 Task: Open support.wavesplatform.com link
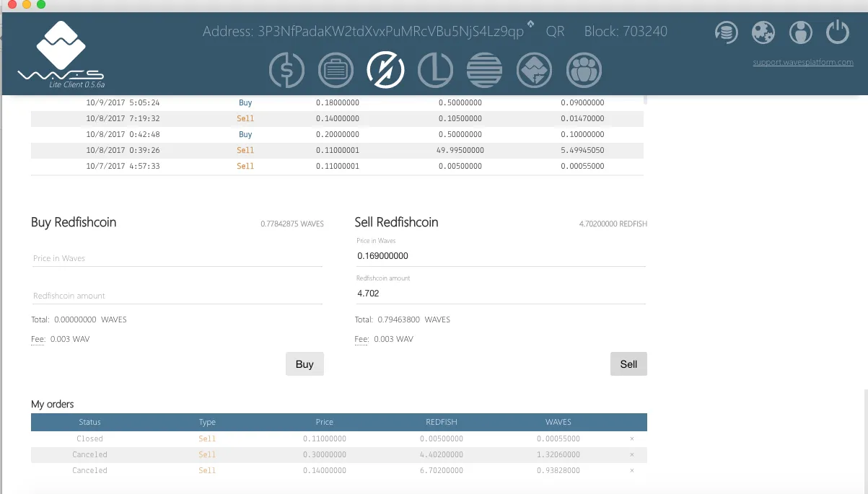point(803,63)
